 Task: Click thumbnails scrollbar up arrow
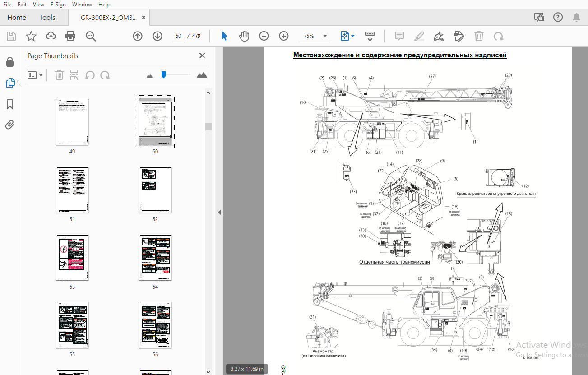coord(208,93)
